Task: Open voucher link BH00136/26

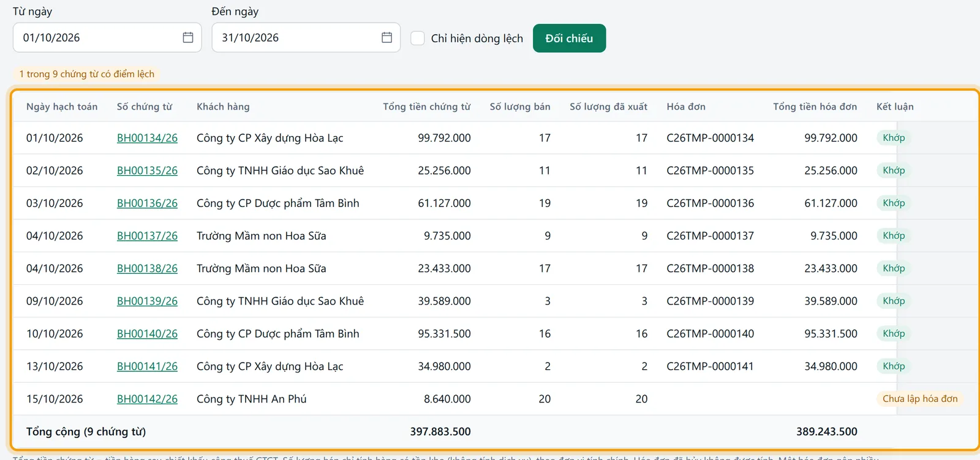Action: 147,203
